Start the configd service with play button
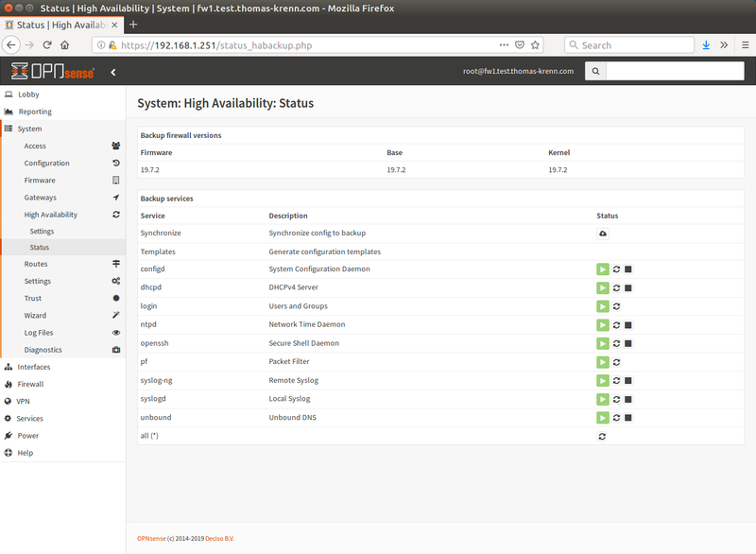Image resolution: width=756 pixels, height=554 pixels. pos(603,269)
